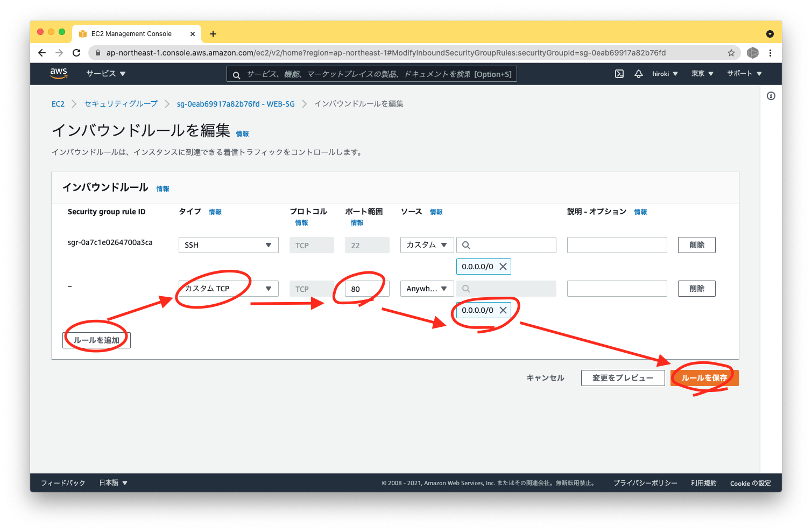Click 変更をプレビュー button
Screen dimensions: 812x532
pos(623,378)
